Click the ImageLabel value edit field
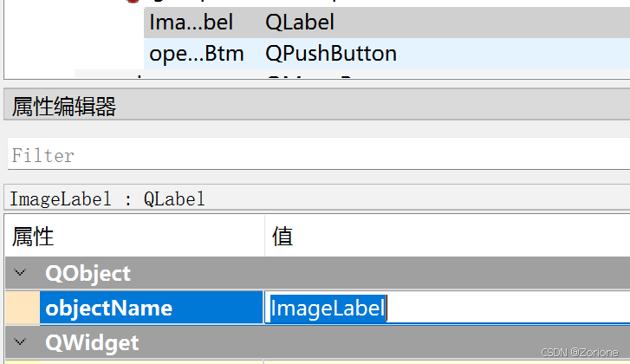Image resolution: width=630 pixels, height=364 pixels. [328, 309]
